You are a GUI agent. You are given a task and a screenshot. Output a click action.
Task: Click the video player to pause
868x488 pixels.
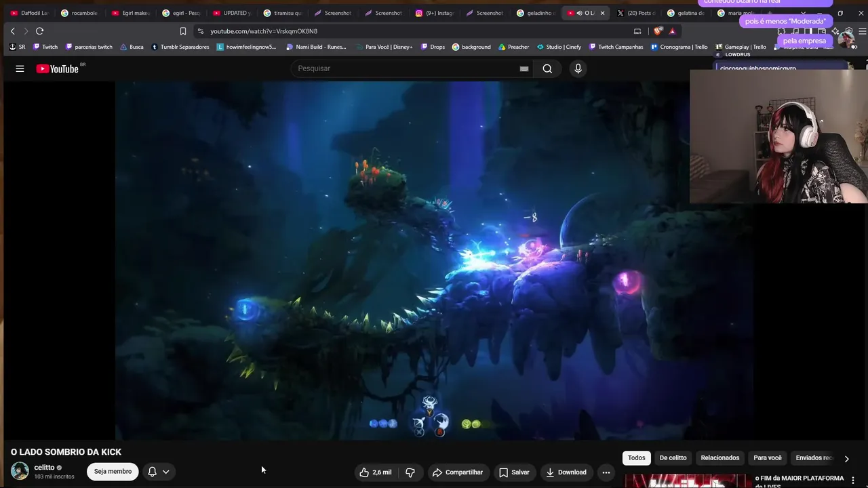point(434,261)
